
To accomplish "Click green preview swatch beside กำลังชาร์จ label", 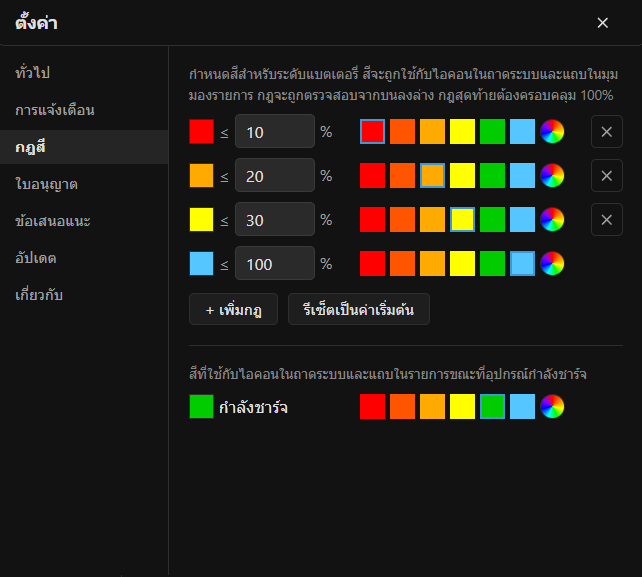I will (x=201, y=407).
